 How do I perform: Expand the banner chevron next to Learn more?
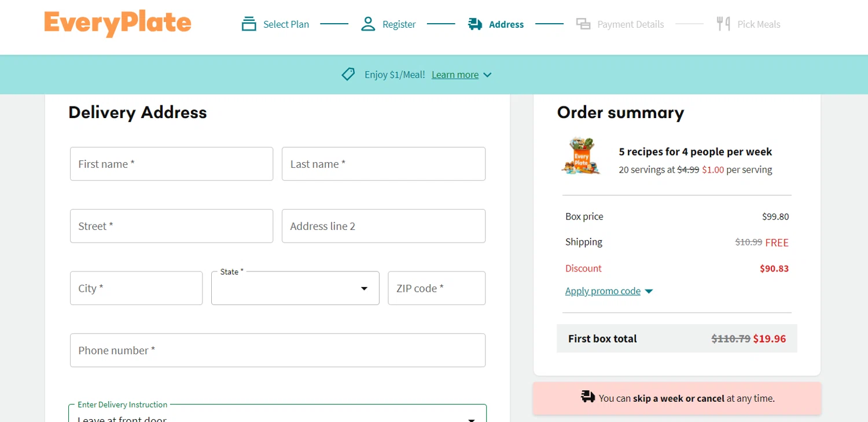click(487, 75)
